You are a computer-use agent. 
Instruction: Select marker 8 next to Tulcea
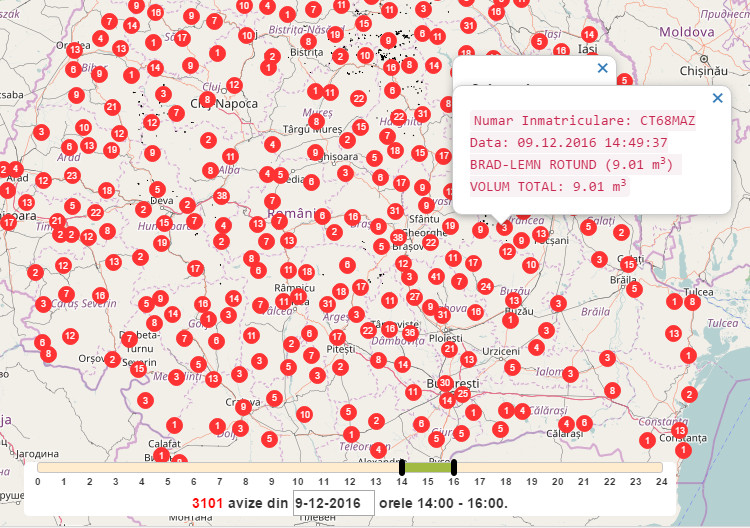(692, 302)
